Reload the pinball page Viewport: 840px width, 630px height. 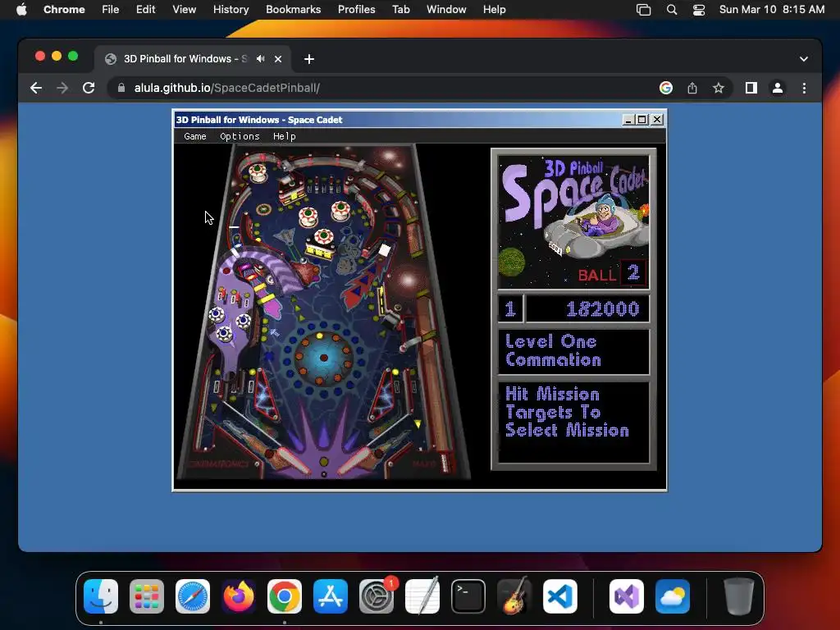coord(89,88)
